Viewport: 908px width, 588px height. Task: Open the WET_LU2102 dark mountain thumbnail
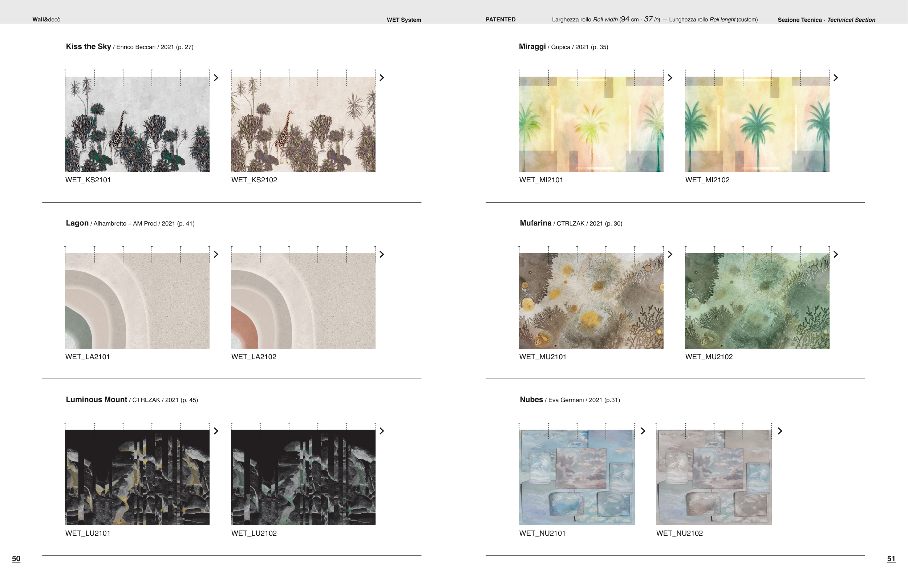click(303, 477)
